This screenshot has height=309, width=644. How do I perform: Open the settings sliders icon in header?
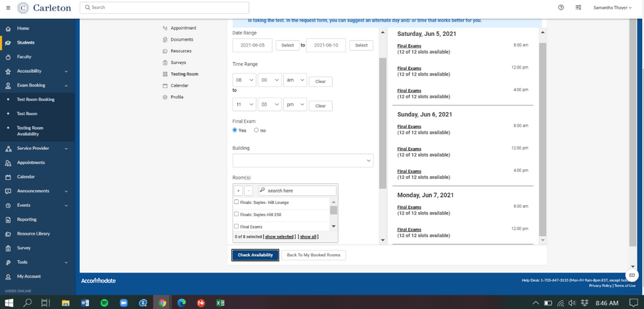(x=579, y=8)
